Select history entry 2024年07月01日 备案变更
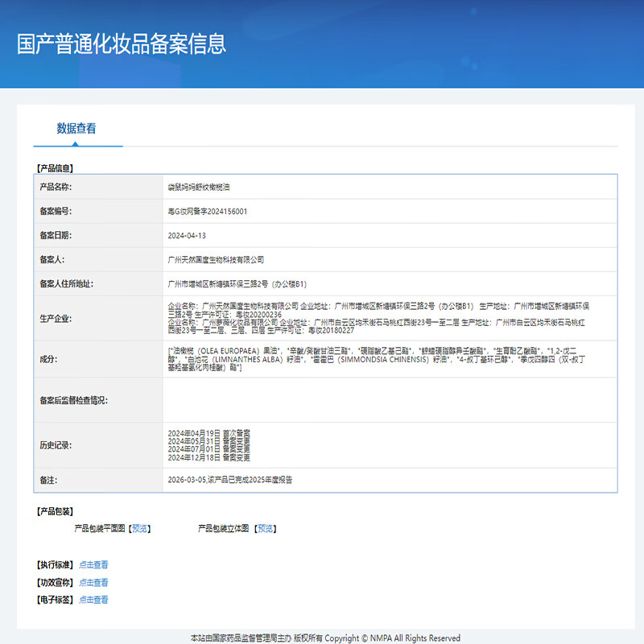Screen dimensions: 644x644 click(209, 449)
